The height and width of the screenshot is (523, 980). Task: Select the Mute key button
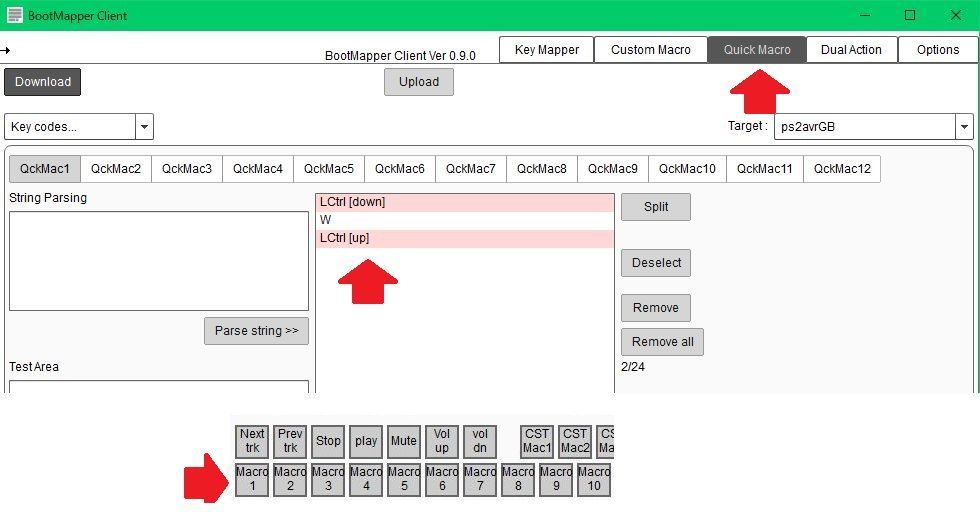(404, 441)
